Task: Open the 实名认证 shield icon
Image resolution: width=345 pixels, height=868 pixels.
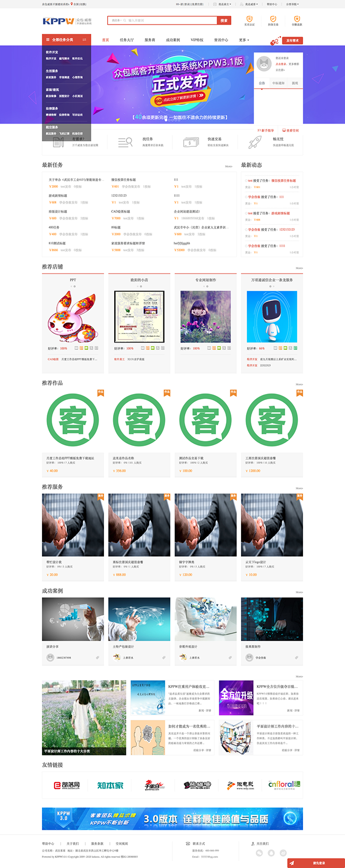Action: (249, 19)
